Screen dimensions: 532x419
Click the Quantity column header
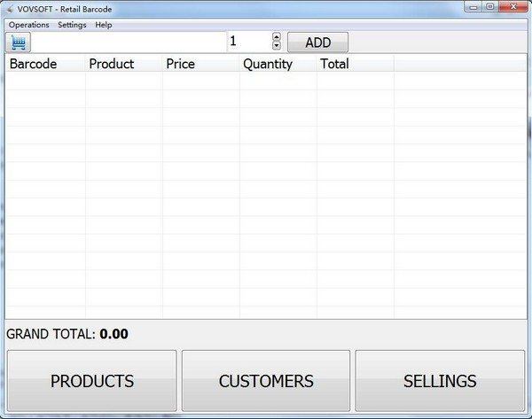[x=278, y=64]
